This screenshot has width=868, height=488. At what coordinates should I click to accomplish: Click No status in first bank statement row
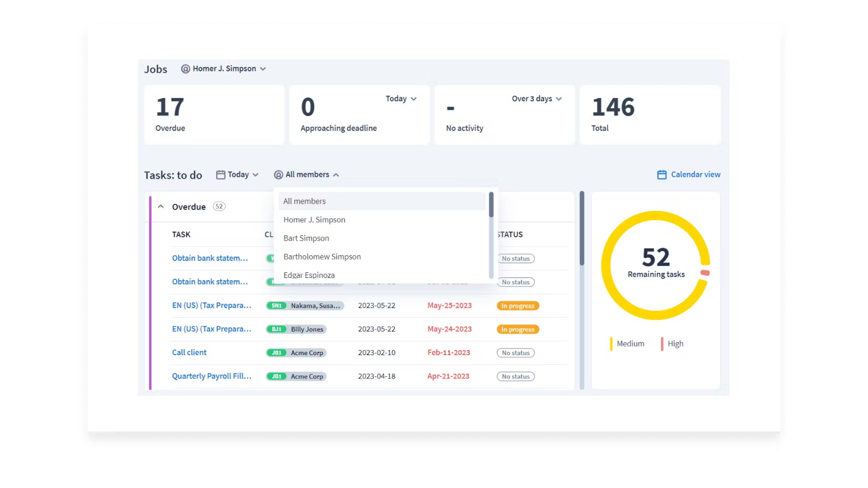tap(516, 258)
